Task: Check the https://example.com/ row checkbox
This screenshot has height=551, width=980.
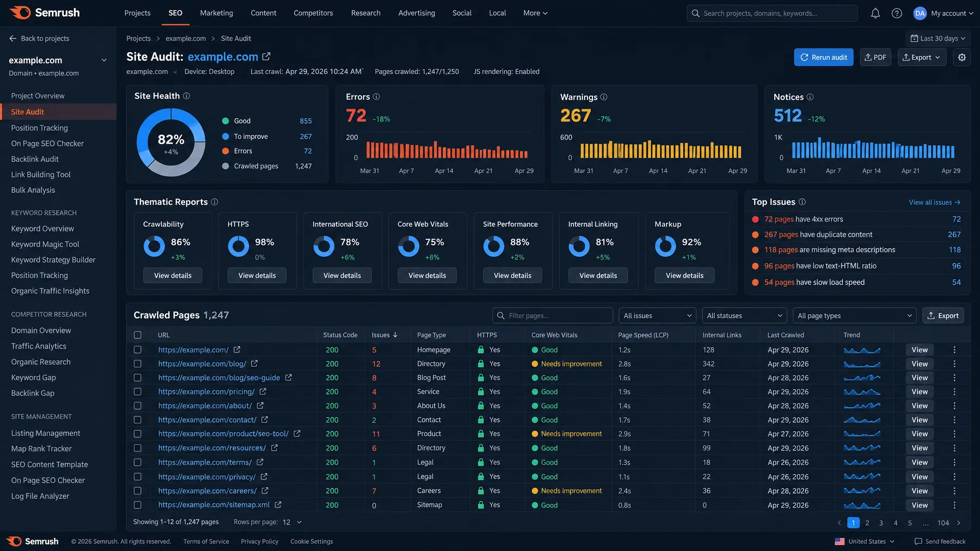Action: (x=138, y=350)
